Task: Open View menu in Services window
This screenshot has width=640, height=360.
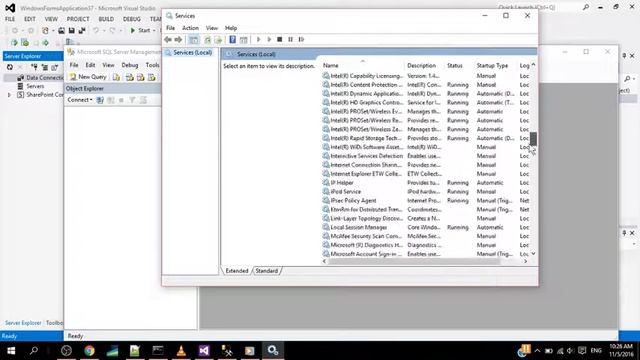Action: [211, 28]
